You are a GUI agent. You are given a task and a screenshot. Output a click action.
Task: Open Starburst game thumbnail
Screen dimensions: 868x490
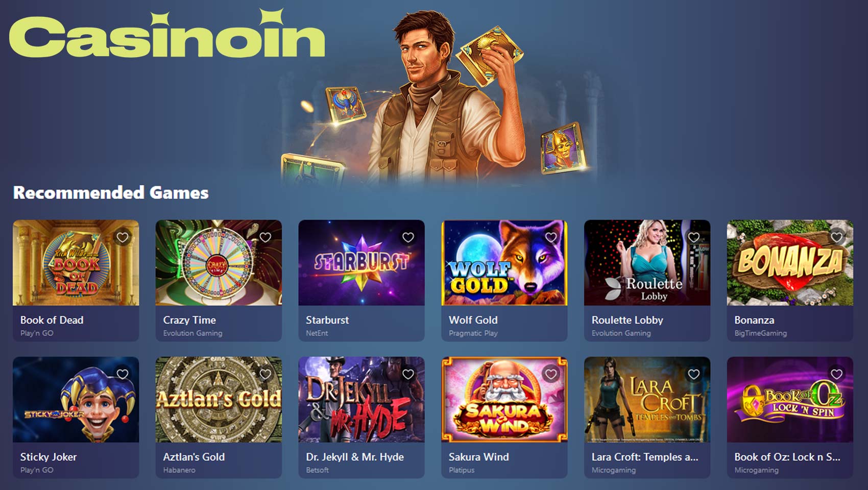361,263
